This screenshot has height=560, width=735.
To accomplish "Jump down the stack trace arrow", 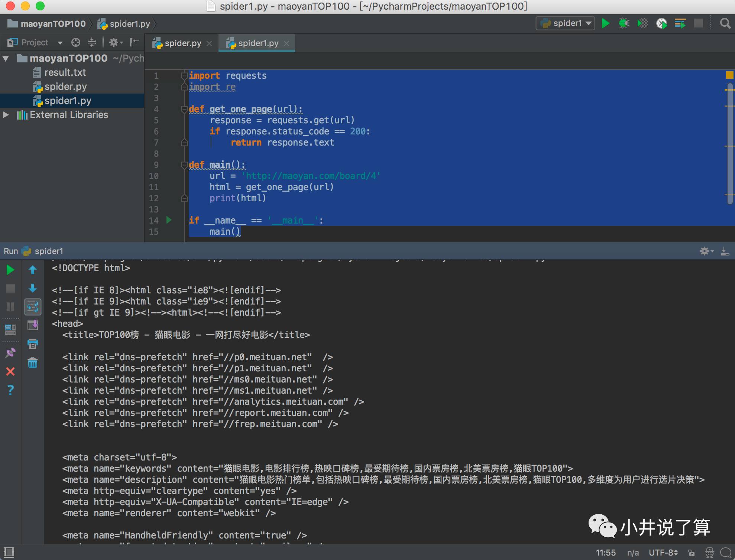I will coord(33,288).
